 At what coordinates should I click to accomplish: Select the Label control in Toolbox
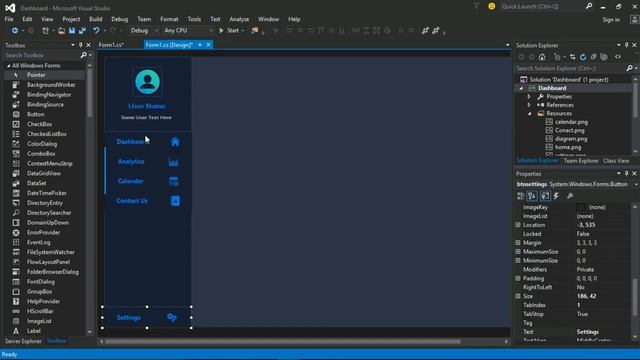click(x=33, y=331)
